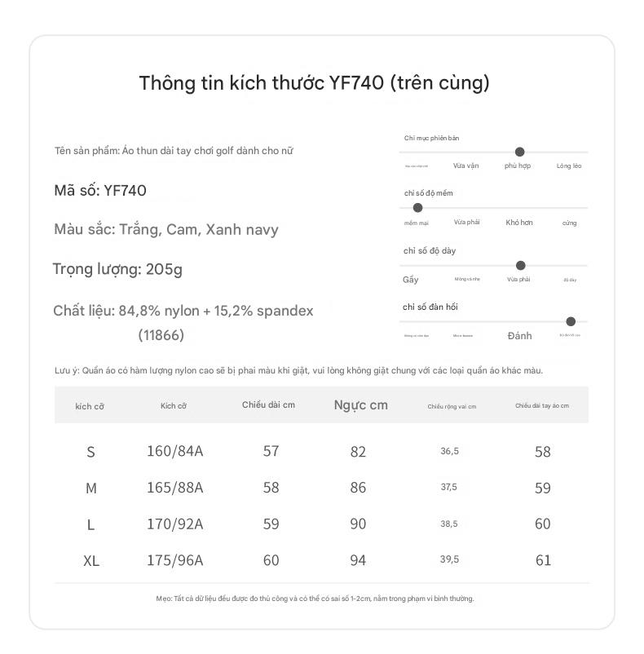Screen dimensions: 644x654
Task: Select the 'Vừa vặn' fit label
Action: pyautogui.click(x=466, y=166)
